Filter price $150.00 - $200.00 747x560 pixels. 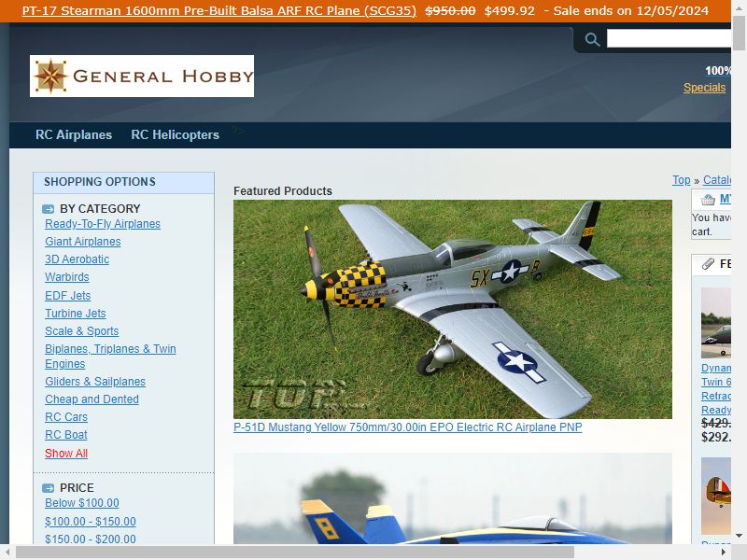pos(91,539)
